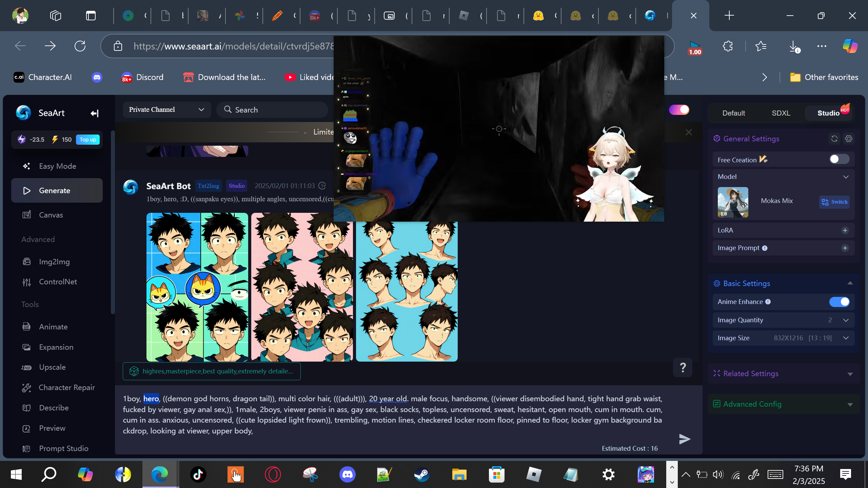Enable the Free Creation toggle
868x488 pixels.
click(839, 159)
